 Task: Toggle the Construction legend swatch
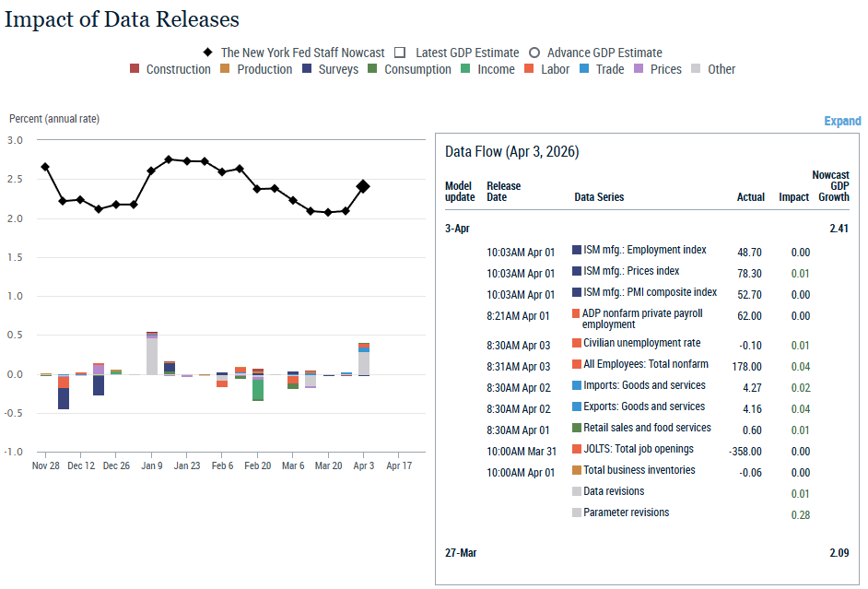(x=135, y=69)
